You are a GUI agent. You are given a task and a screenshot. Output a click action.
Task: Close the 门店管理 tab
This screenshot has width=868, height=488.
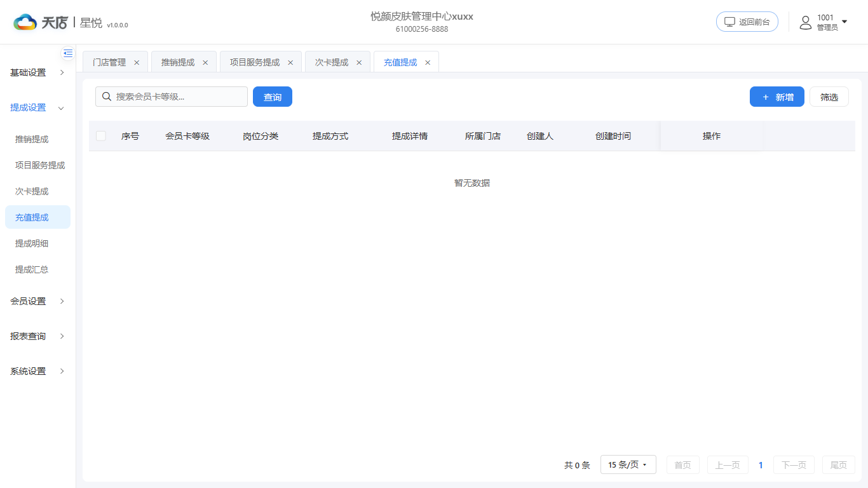point(137,62)
